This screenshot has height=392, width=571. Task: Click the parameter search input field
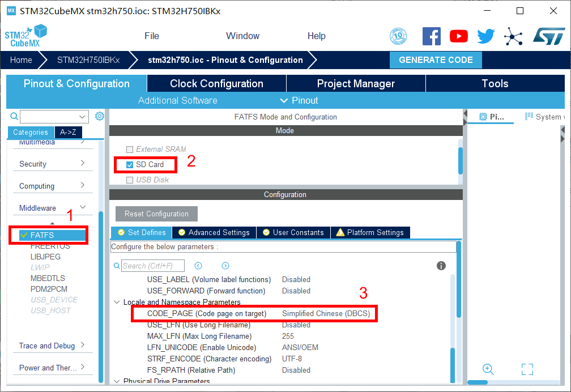[153, 266]
